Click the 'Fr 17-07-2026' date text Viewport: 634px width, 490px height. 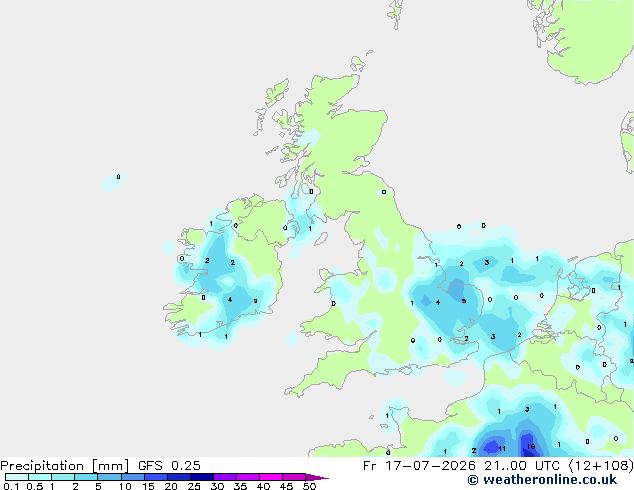pos(419,466)
